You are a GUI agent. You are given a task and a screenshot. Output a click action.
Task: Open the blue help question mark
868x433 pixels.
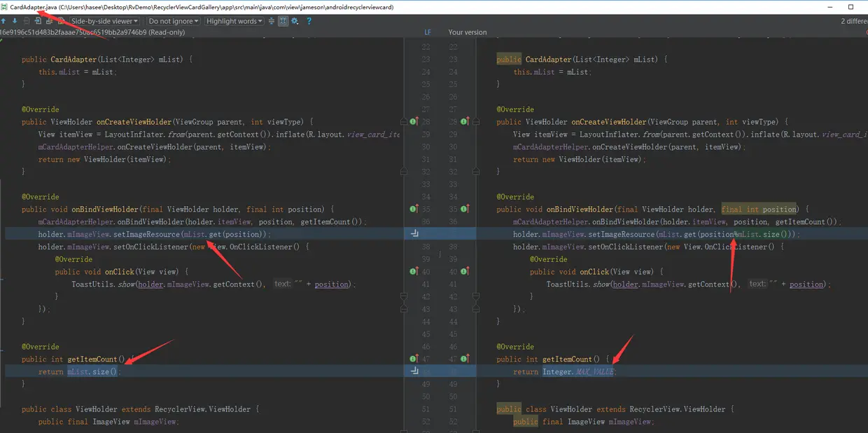click(x=309, y=21)
